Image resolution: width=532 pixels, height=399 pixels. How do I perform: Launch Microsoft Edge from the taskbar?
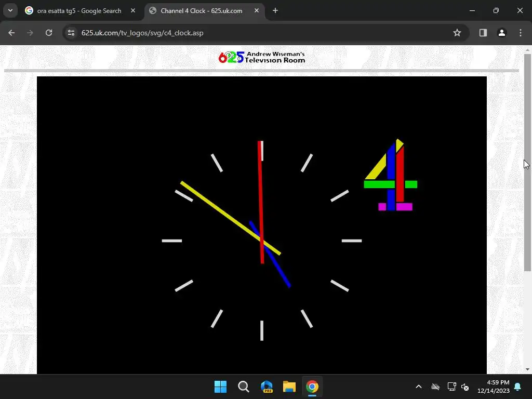click(267, 387)
